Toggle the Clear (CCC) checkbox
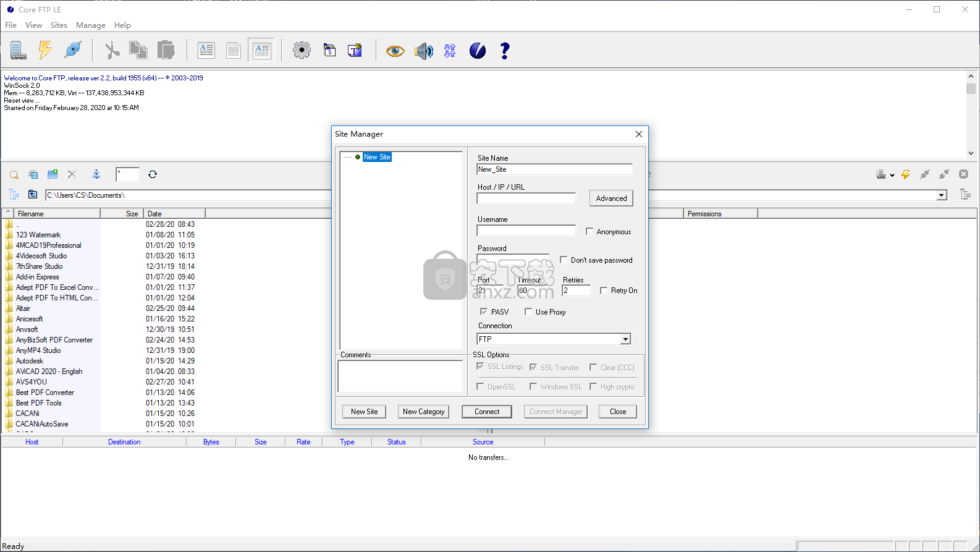Viewport: 980px width, 552px height. click(x=593, y=367)
